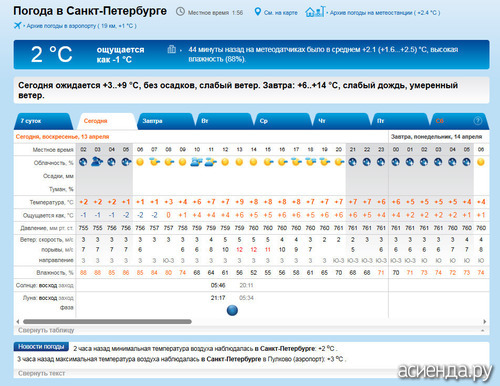Click the airplane airport archive icon
The image size is (500, 386).
pos(17,25)
